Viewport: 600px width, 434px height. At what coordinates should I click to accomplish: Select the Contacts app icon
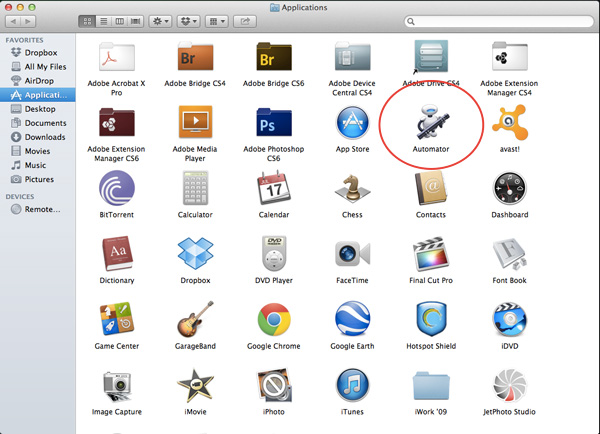tap(431, 188)
